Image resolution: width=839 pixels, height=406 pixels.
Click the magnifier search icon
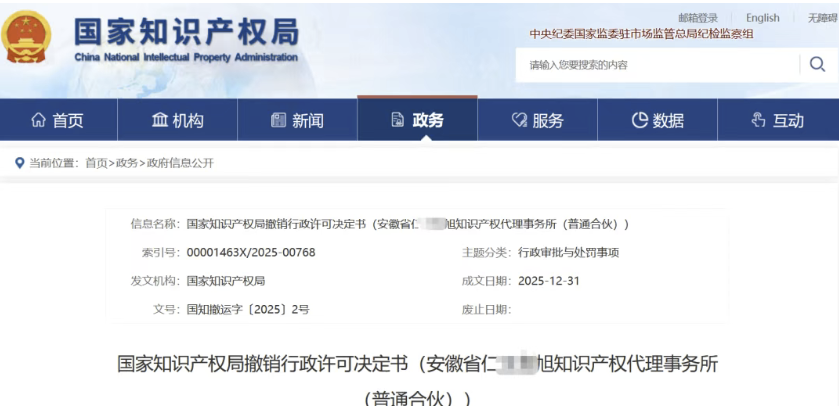pos(816,65)
